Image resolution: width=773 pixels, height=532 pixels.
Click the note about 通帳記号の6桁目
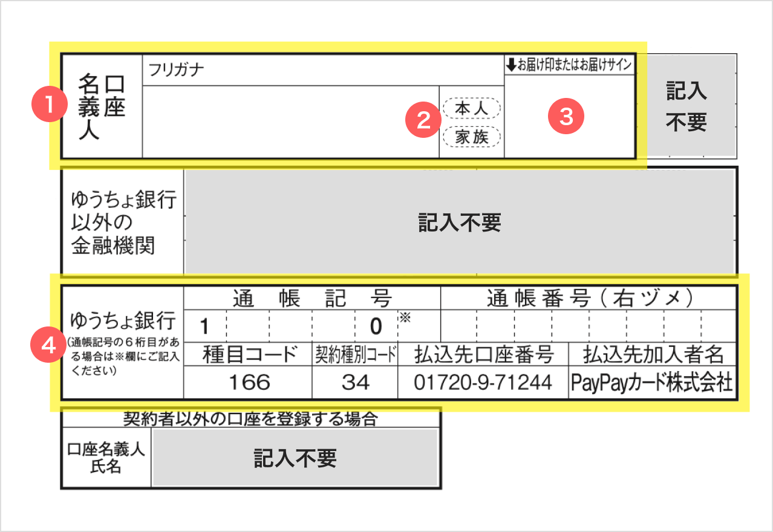123,355
